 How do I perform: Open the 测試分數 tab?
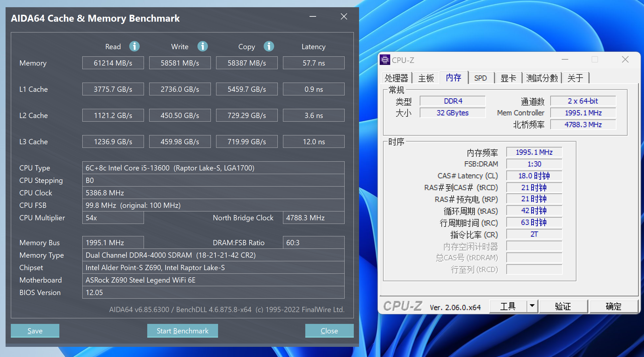542,78
